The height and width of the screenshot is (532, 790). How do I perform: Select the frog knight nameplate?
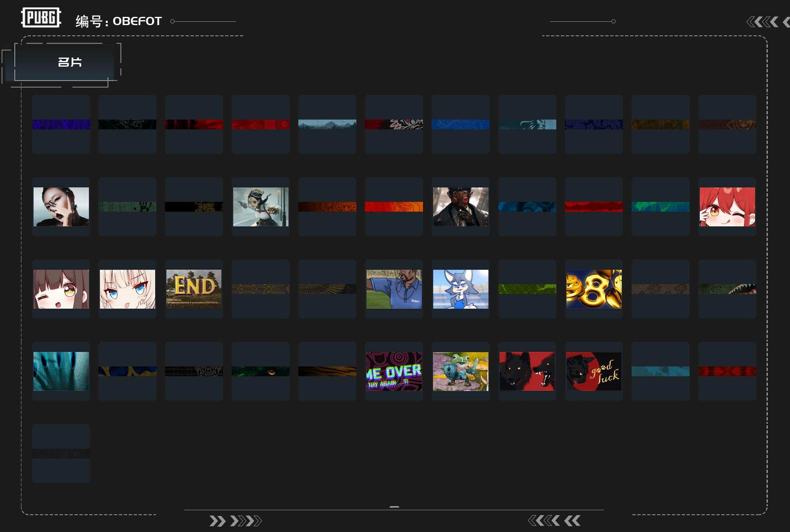click(x=460, y=371)
